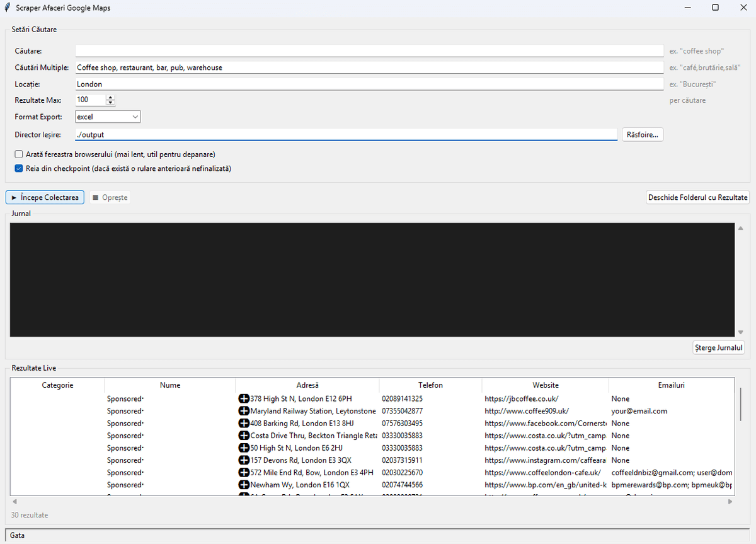Click the Website column header
Viewport: 756px width, 544px height.
(x=545, y=385)
